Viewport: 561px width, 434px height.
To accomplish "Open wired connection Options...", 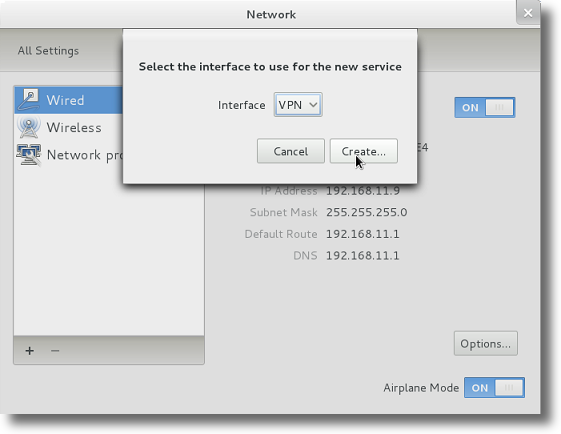I will [486, 343].
